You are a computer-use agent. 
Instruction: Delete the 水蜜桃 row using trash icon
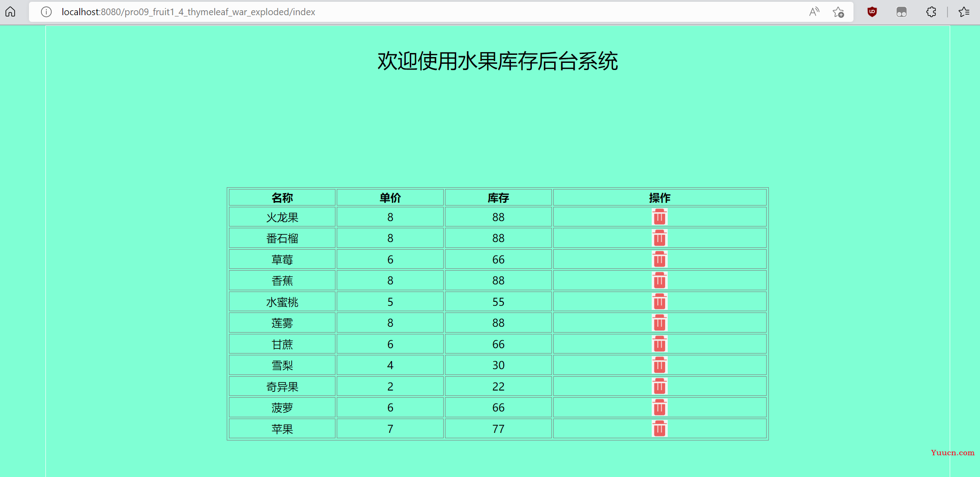click(659, 302)
